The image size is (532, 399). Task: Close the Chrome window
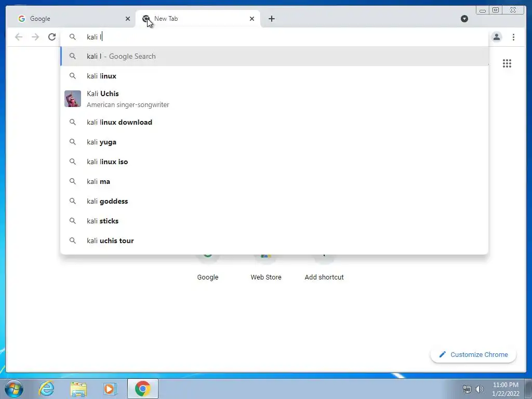pyautogui.click(x=513, y=10)
